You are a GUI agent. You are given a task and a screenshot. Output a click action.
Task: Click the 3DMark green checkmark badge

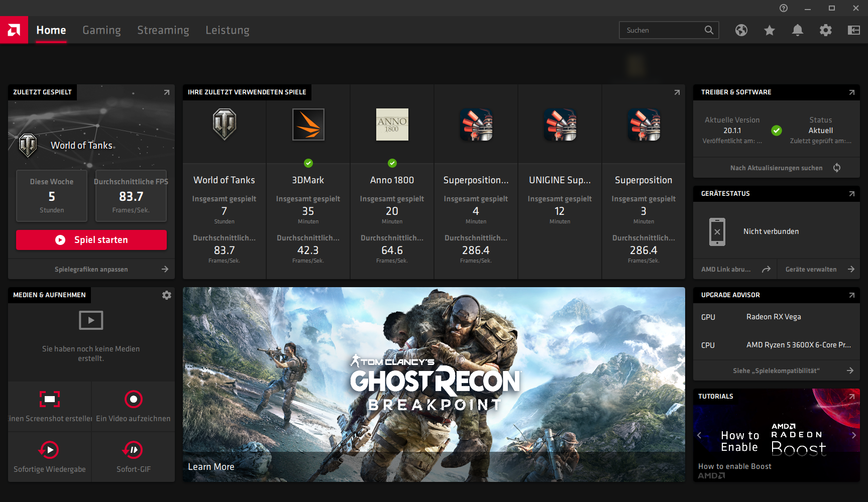[x=308, y=163]
